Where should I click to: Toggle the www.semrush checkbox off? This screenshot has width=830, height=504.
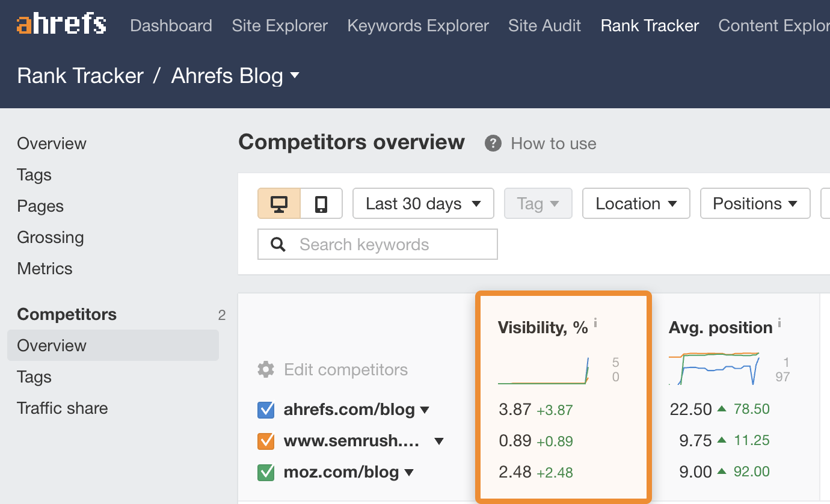point(266,441)
